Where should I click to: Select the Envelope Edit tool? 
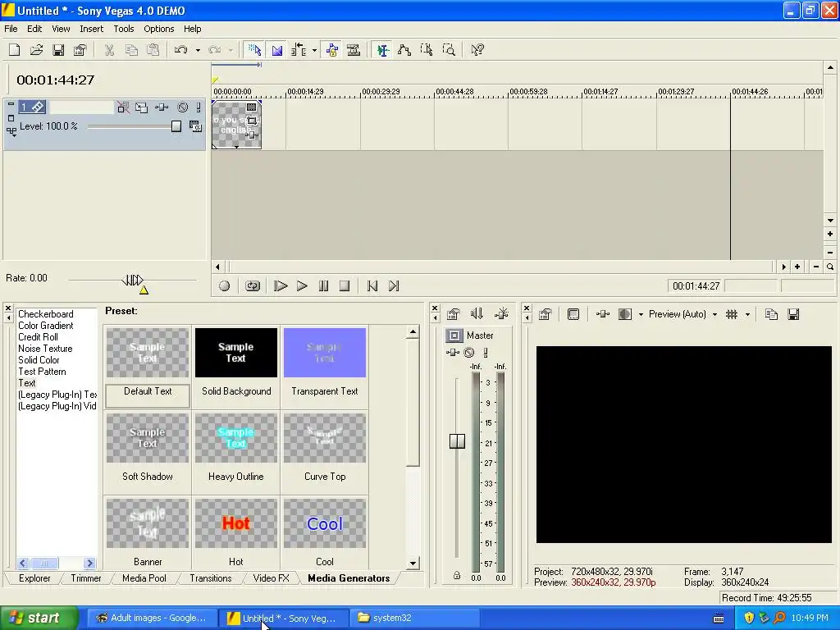tap(404, 50)
